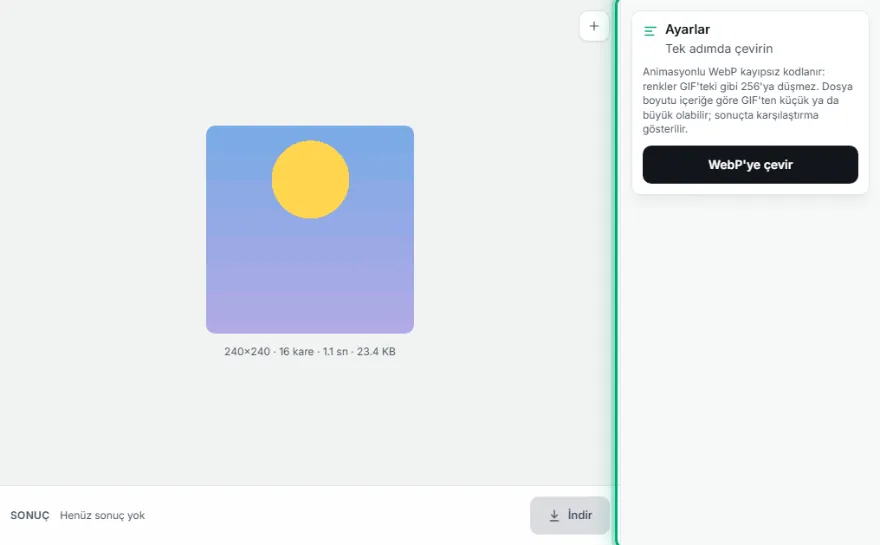Click the 240×240 · 16 kare file info text
Screen dimensions: 880x545
310,351
